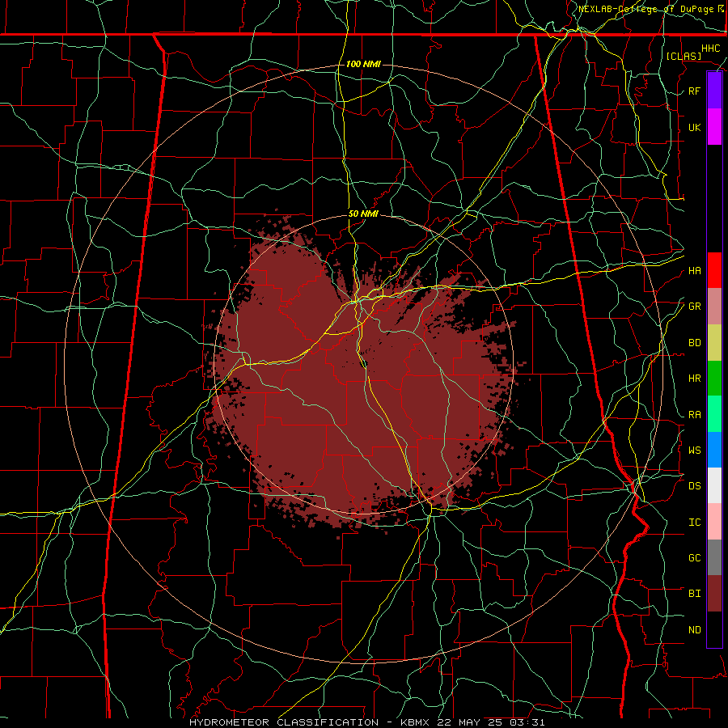The height and width of the screenshot is (728, 728).
Task: Click the DS white legend swatch
Action: click(x=714, y=485)
